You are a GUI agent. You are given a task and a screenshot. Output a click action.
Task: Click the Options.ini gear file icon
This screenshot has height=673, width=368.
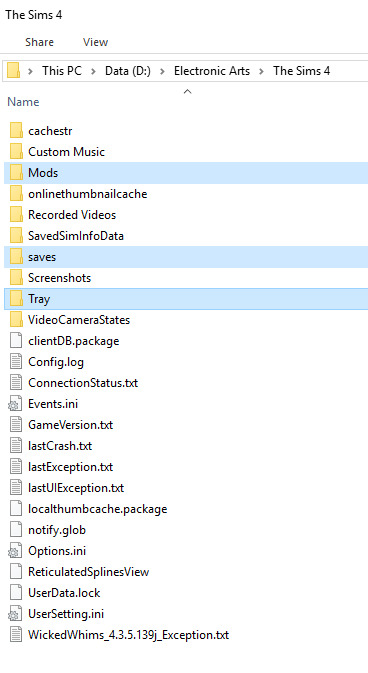click(x=15, y=551)
